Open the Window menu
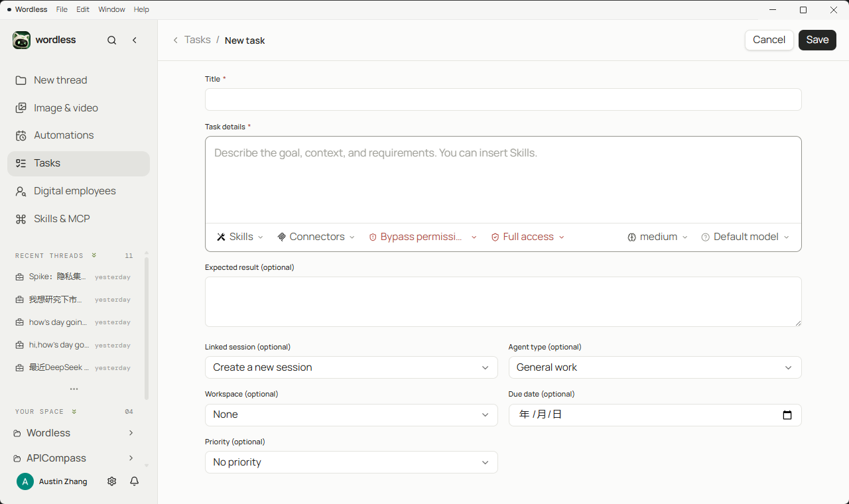 pos(111,10)
